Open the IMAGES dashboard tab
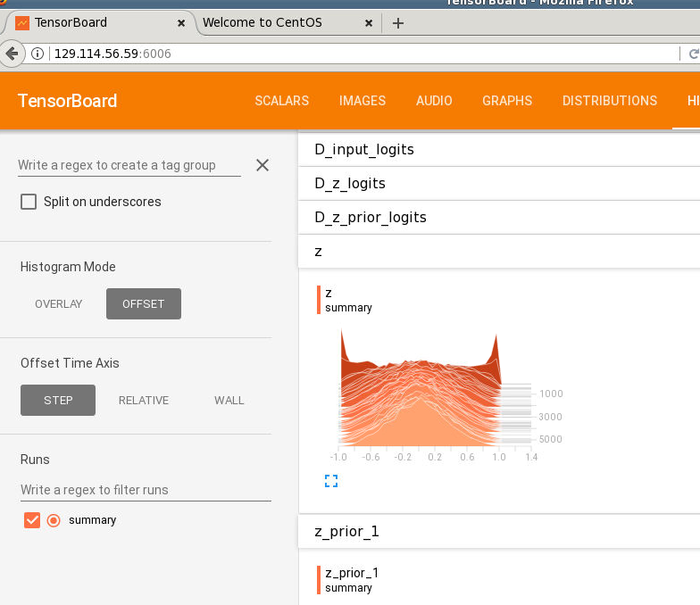 (362, 101)
